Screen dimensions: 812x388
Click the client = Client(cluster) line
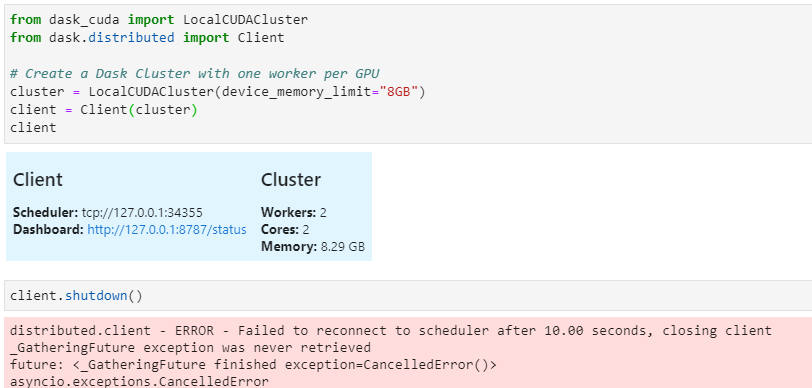point(104,110)
